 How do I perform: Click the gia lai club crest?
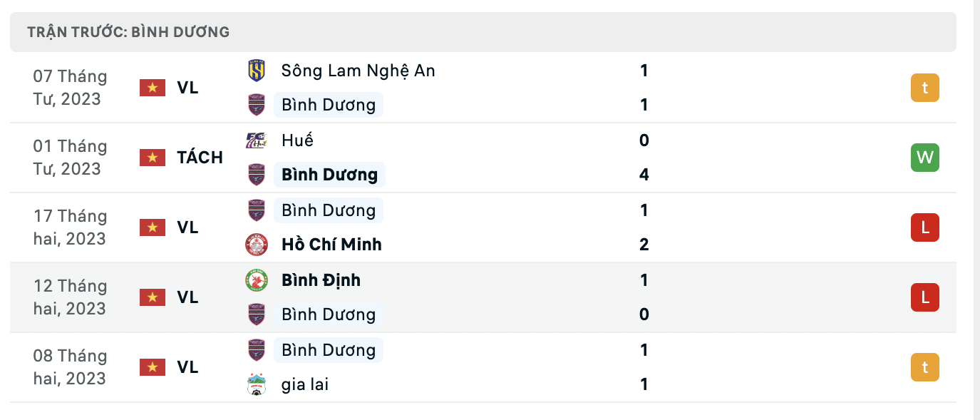click(256, 384)
